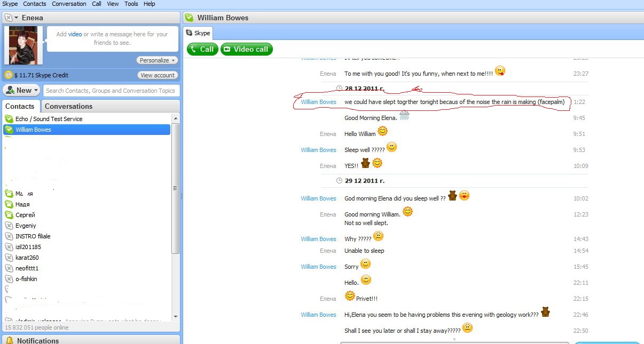Viewport: 644px width, 344px height.
Task: Click the bear emoticon after geology work???
Action: 545,312
